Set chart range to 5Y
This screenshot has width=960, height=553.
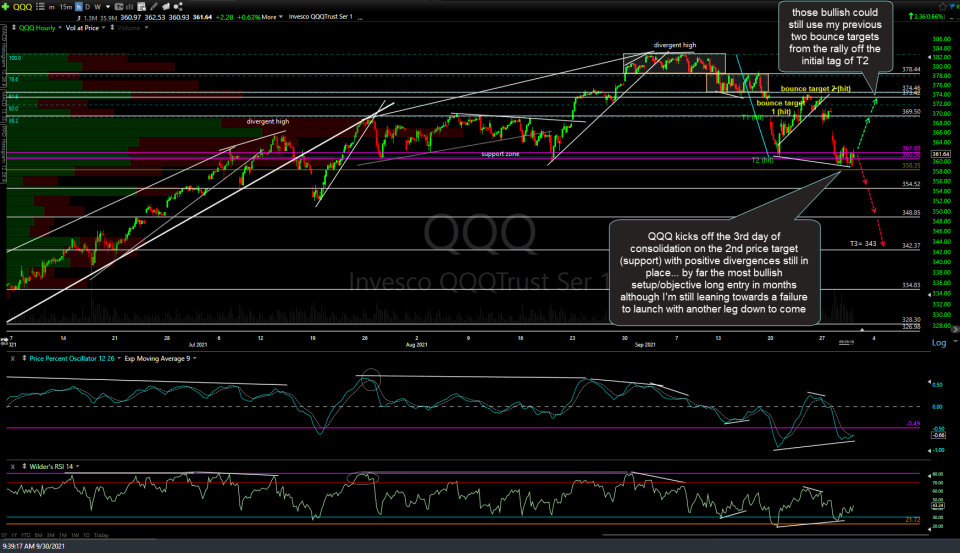4,535
